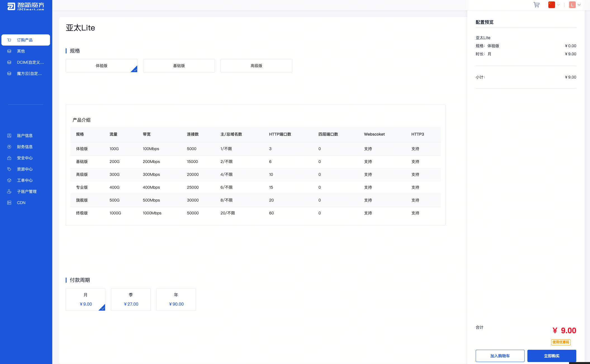Click the 立即购买 button
The width and height of the screenshot is (590, 364).
551,356
